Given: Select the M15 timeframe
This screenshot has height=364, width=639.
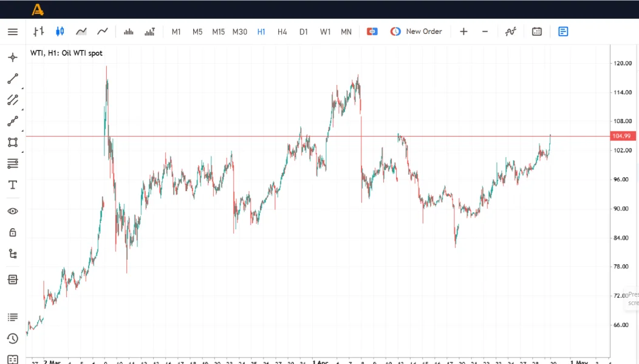Looking at the screenshot, I should pos(219,32).
